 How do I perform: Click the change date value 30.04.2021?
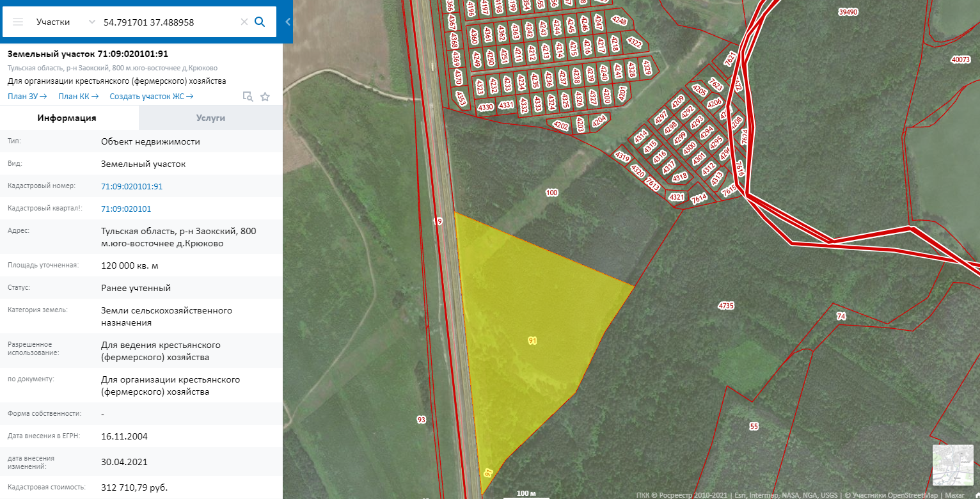pos(124,462)
